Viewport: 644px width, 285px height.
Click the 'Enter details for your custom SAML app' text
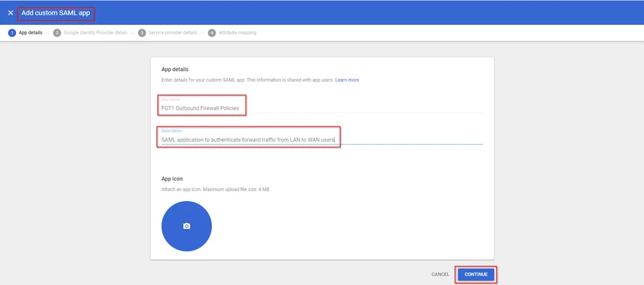[x=203, y=80]
